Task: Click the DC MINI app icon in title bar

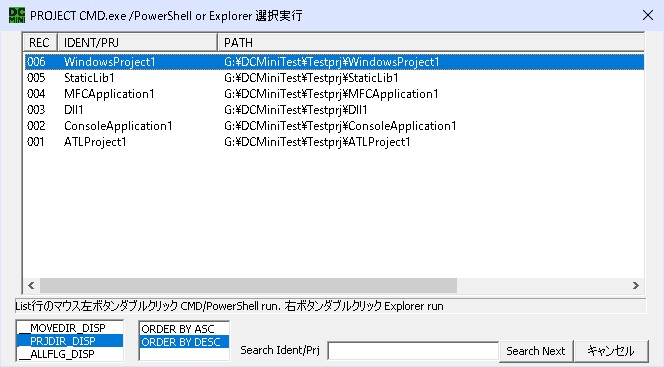Action: coord(17,16)
